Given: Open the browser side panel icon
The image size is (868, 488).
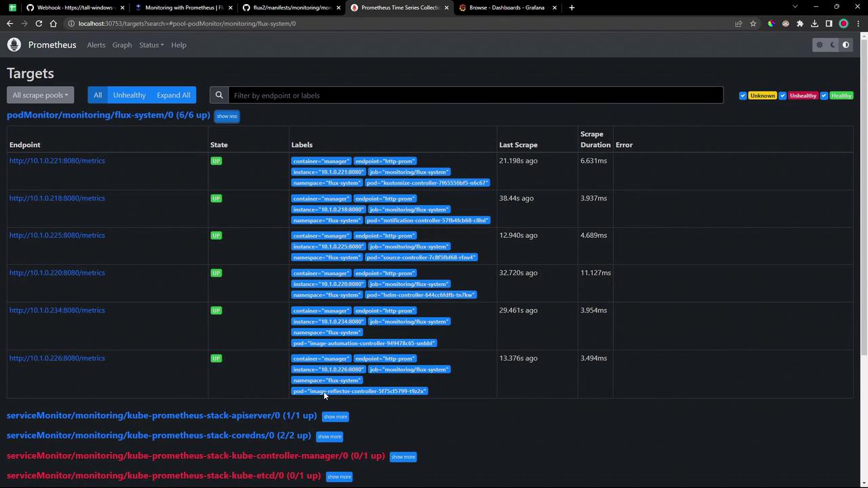Looking at the screenshot, I should pyautogui.click(x=829, y=24).
